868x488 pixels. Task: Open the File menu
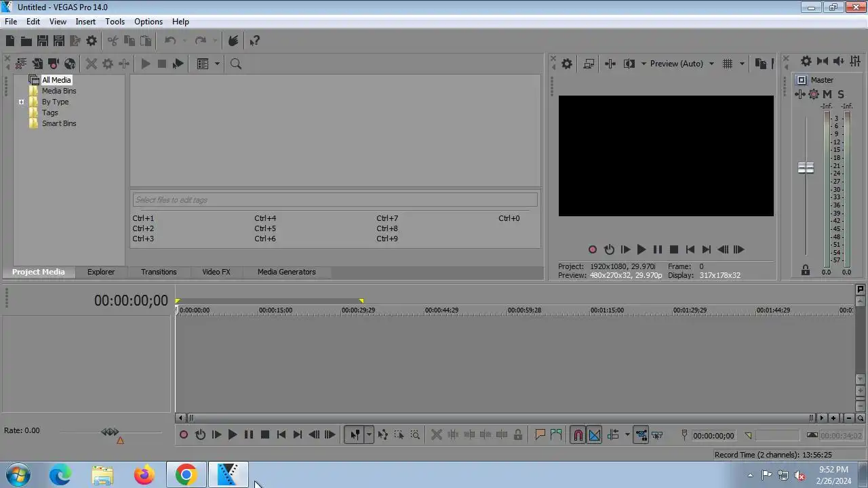click(11, 22)
